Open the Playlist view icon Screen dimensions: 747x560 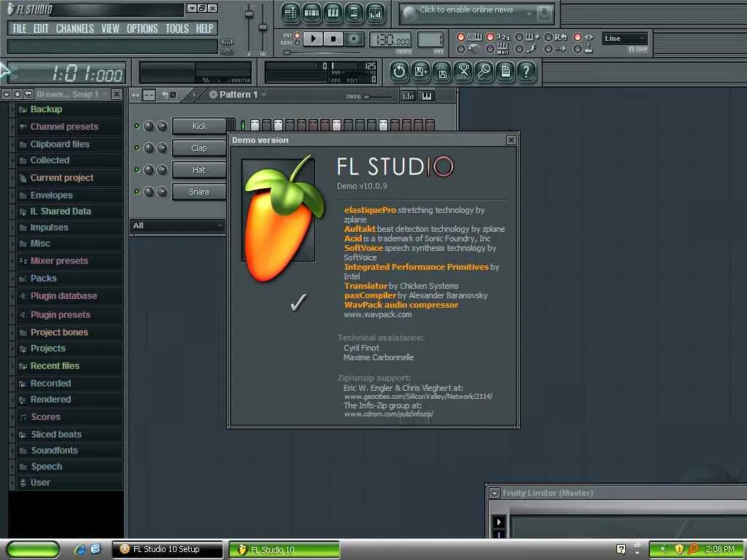click(290, 13)
